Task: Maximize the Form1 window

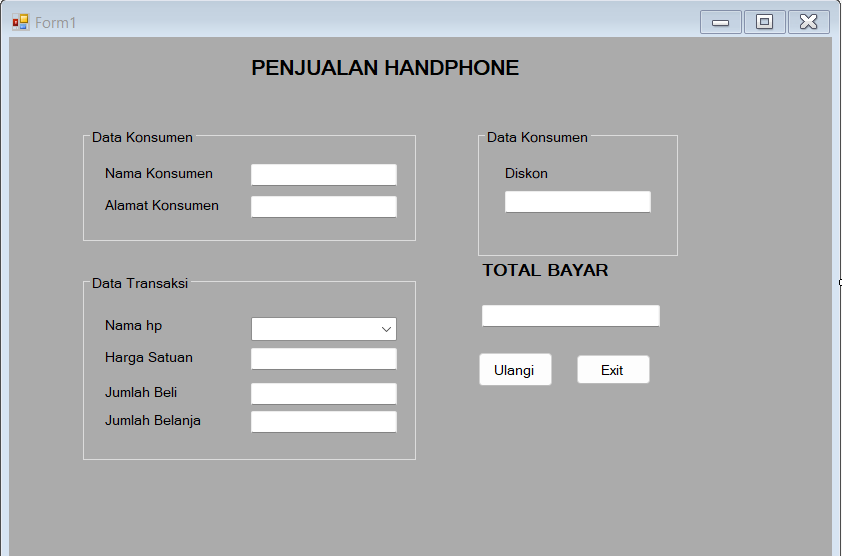Action: click(764, 22)
